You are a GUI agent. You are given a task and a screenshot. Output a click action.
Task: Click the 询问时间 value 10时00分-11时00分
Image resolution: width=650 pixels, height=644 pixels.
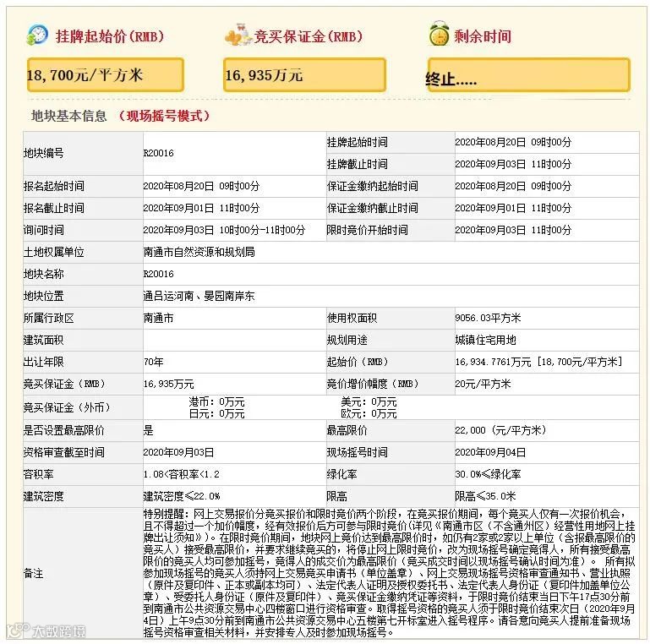click(262, 230)
